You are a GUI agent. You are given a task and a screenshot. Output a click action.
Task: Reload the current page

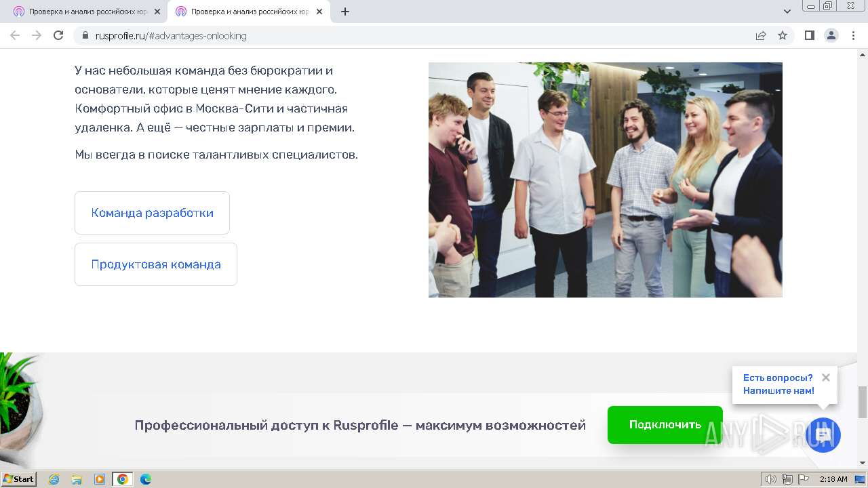[x=58, y=36]
